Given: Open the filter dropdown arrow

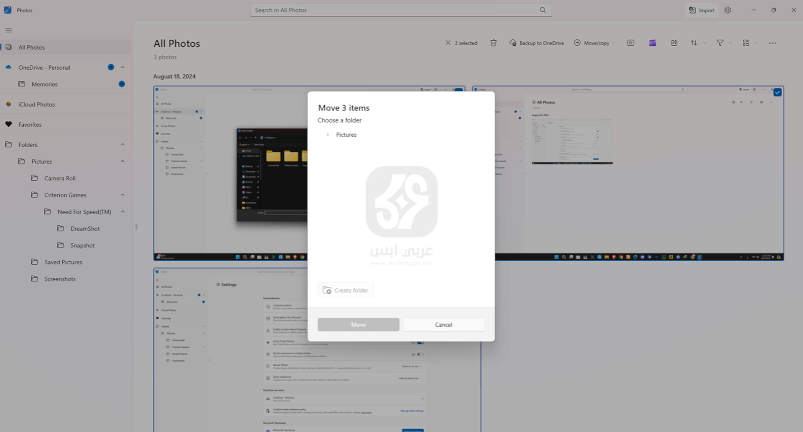Looking at the screenshot, I should tap(730, 43).
